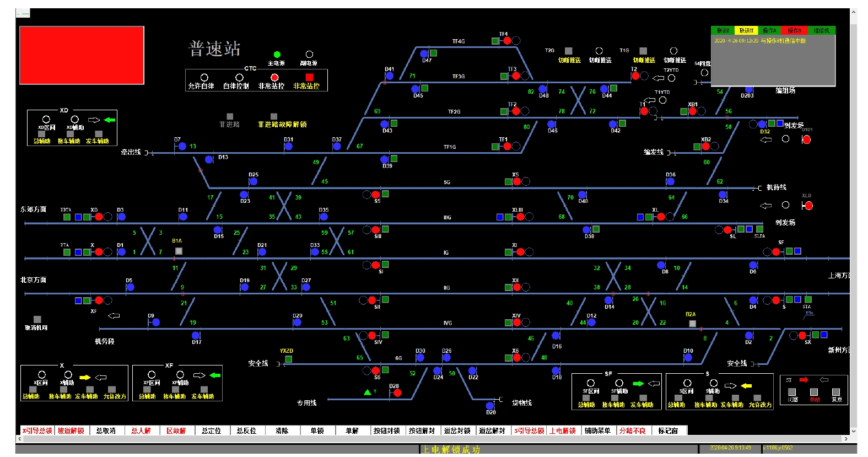Toggle the XD区间 indicator circle
Viewport: 868px width, 457px height.
(x=46, y=120)
